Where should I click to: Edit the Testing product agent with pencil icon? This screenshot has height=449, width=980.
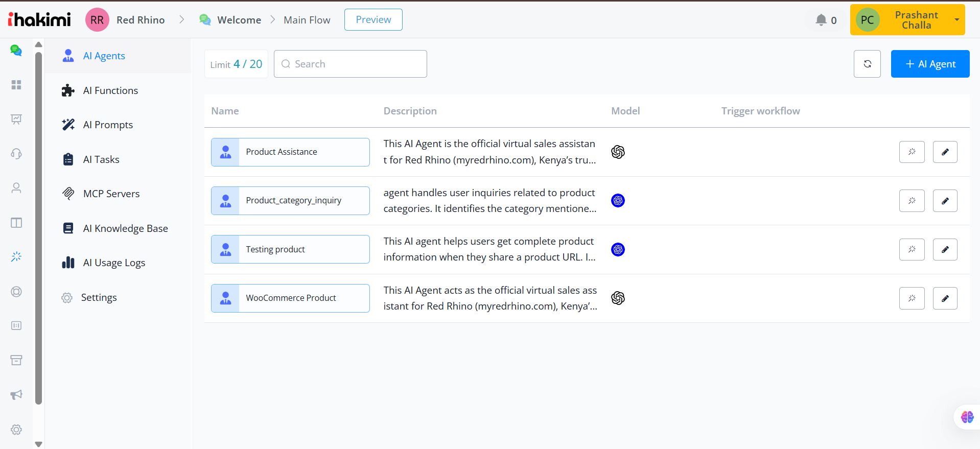(x=945, y=249)
